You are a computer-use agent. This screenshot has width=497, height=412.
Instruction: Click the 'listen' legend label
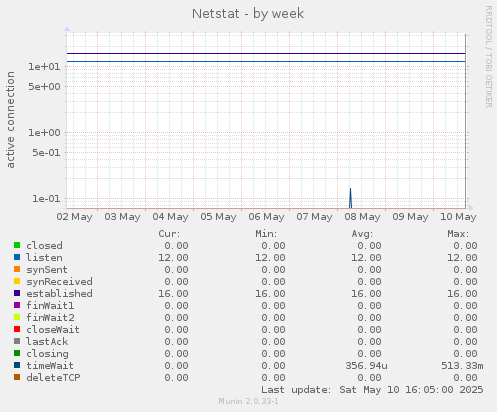[x=44, y=258]
